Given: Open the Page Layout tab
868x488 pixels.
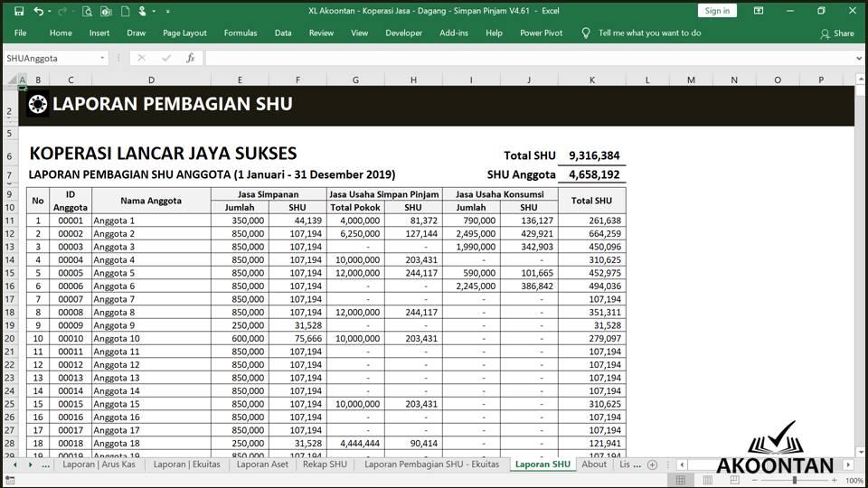Looking at the screenshot, I should [184, 33].
